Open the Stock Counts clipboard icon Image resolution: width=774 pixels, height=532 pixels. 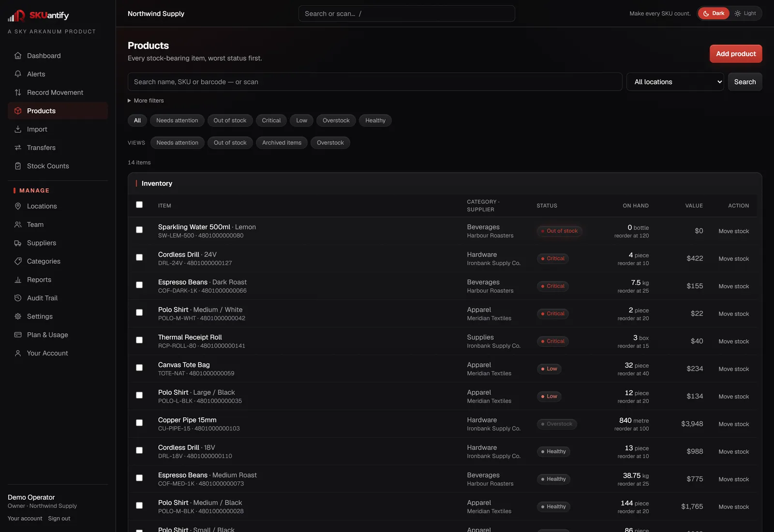pos(18,166)
